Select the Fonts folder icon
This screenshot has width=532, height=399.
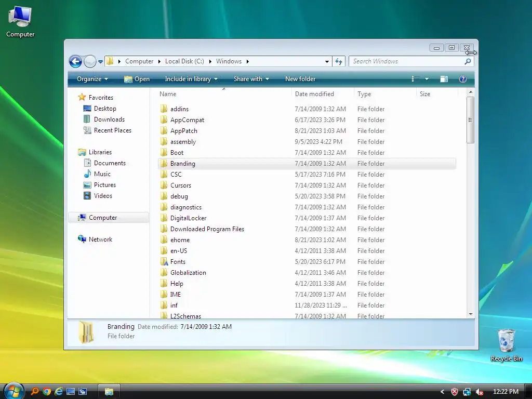(164, 262)
